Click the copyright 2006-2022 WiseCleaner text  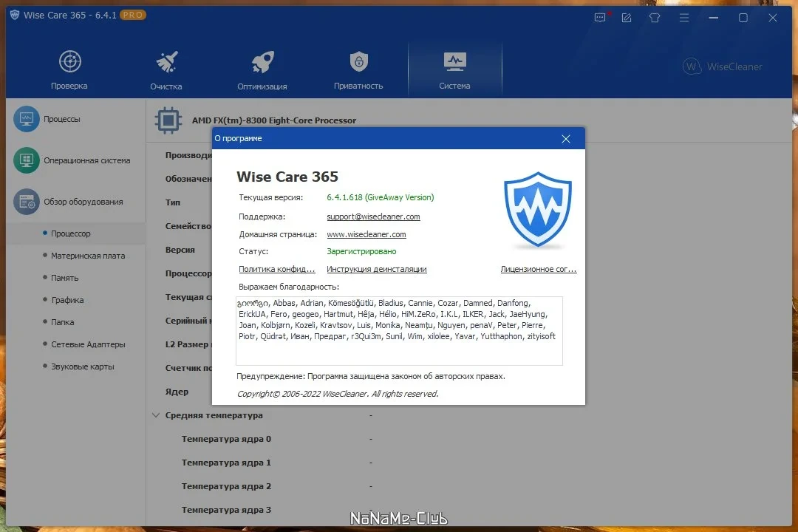click(338, 394)
